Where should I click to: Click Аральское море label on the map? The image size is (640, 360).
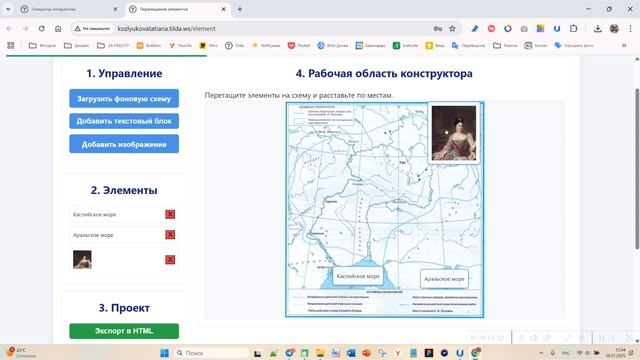coord(444,279)
